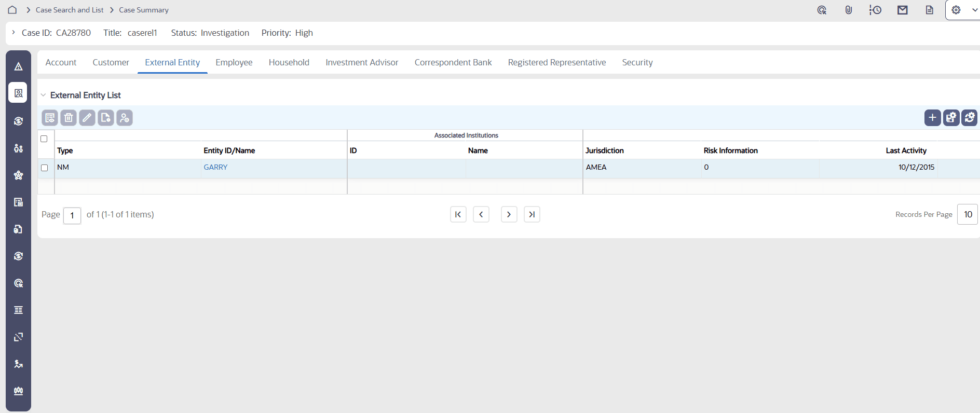
Task: Open the people group icon in the sidebar
Action: tap(18, 148)
